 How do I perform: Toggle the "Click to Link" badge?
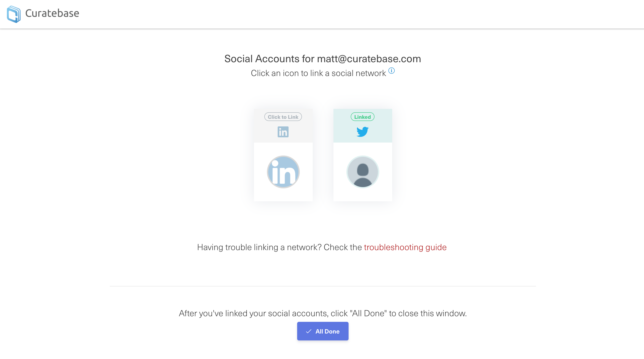pyautogui.click(x=283, y=117)
